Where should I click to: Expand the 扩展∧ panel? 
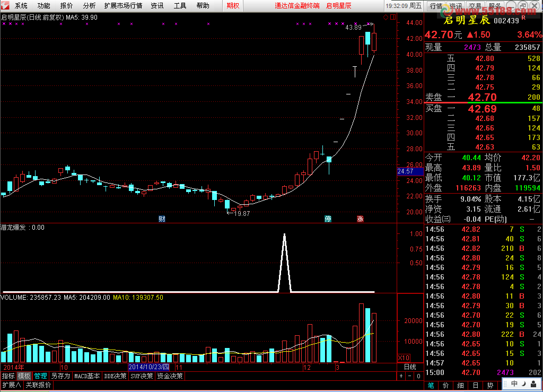(x=12, y=385)
